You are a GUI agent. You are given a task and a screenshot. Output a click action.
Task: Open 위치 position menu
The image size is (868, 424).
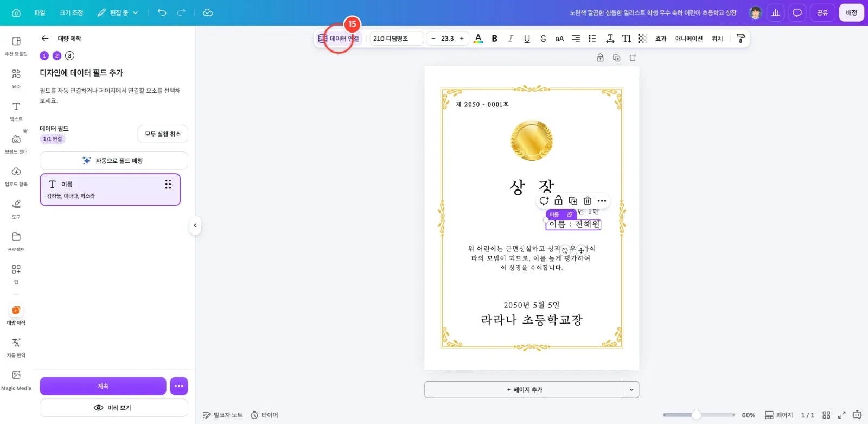click(717, 39)
